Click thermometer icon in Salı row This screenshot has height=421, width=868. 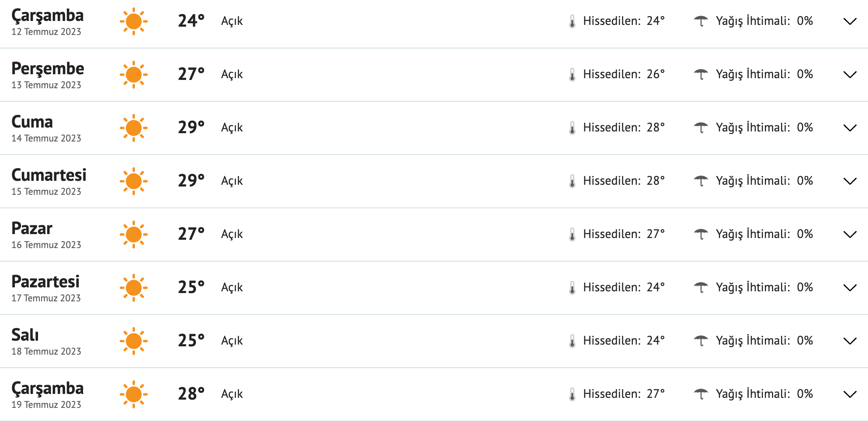(x=572, y=341)
